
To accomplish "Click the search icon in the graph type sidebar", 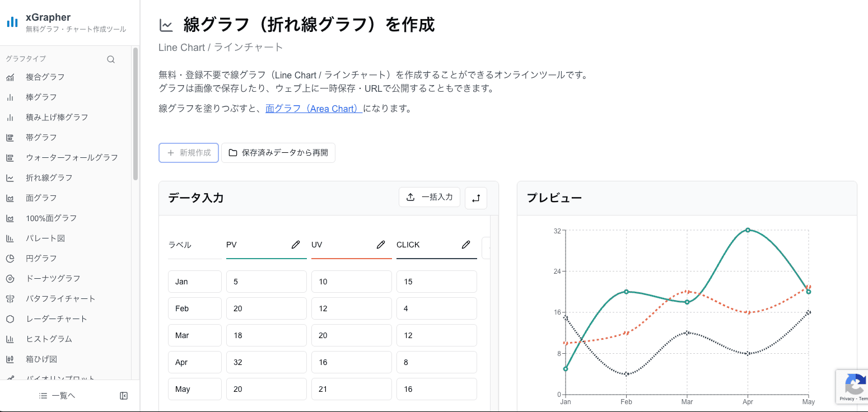I will tap(110, 59).
